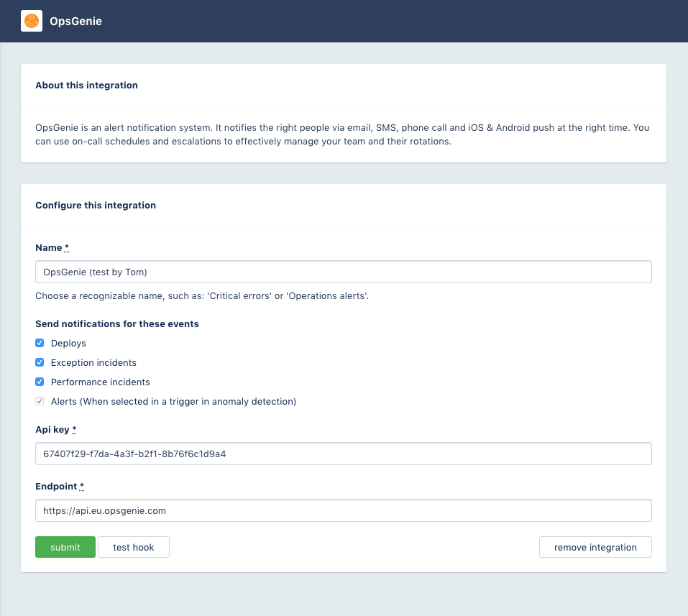Click the OpsGenie header title

(75, 21)
